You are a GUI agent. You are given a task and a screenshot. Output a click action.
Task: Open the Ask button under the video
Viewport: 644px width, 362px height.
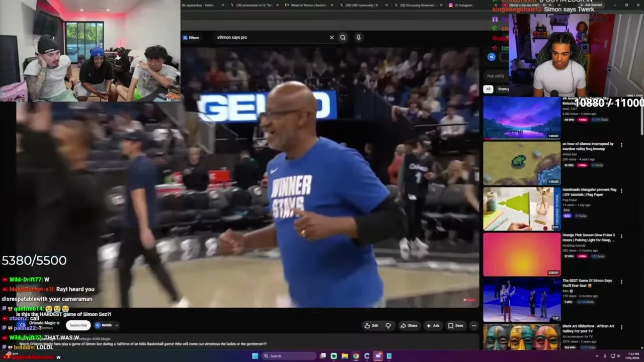point(433,326)
